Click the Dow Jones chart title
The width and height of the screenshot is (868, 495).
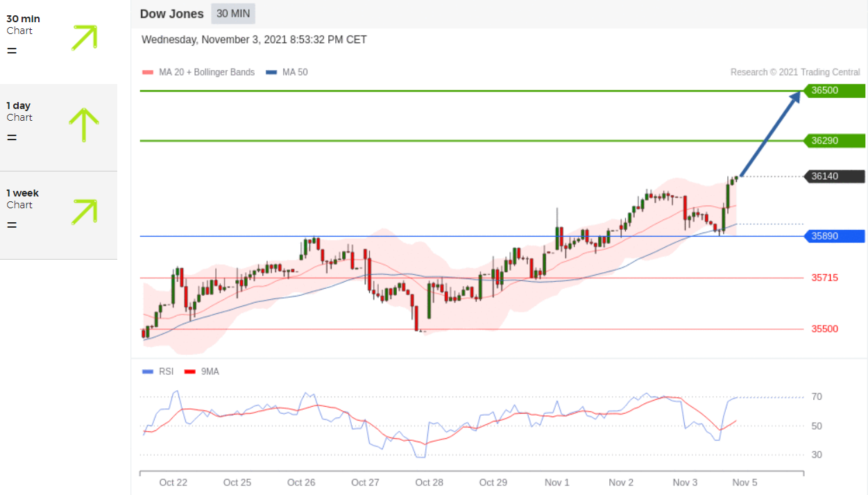(x=172, y=14)
